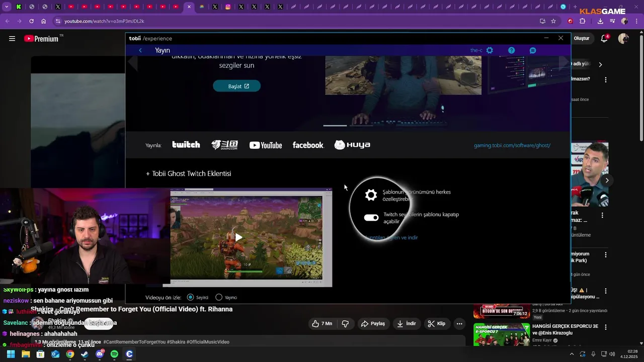
Task: Close the active YouTube browser tab
Action: click(x=189, y=7)
